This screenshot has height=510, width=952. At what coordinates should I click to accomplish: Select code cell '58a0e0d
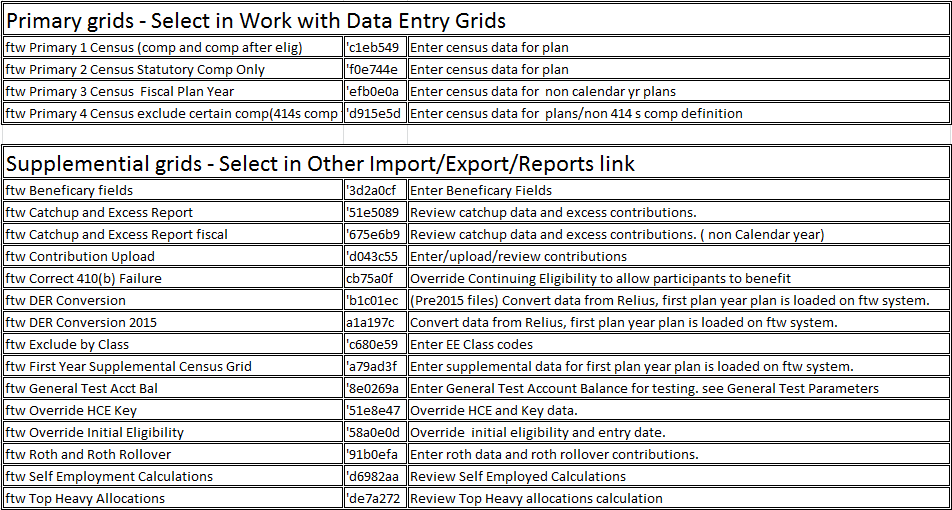point(375,432)
